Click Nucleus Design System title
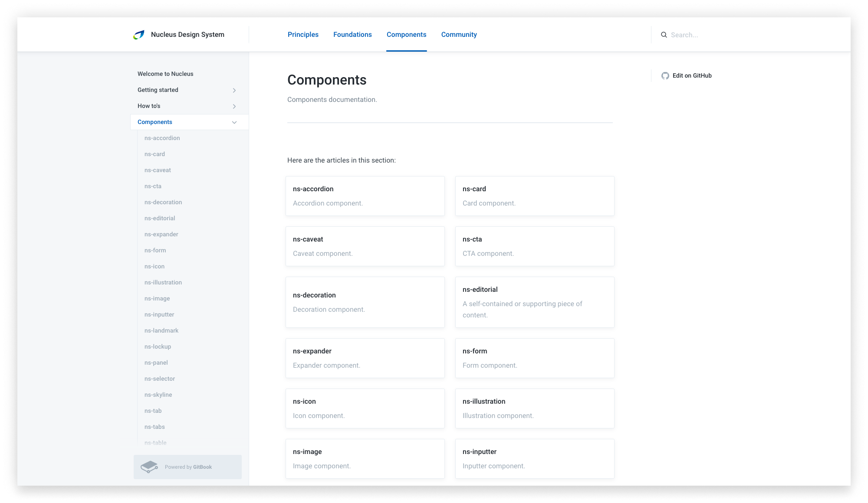This screenshot has height=503, width=868. pos(187,35)
